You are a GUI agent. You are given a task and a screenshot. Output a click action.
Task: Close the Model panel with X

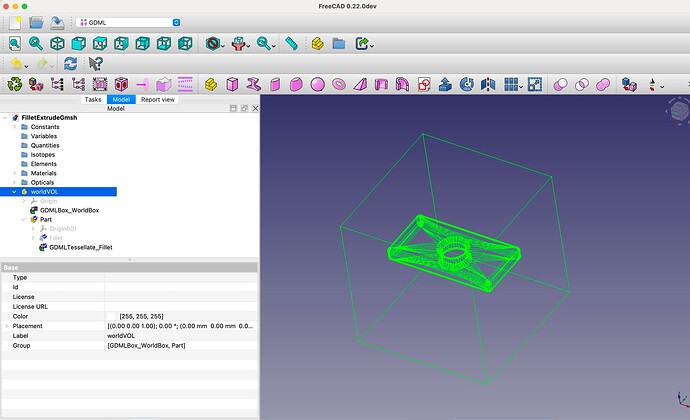click(x=255, y=108)
